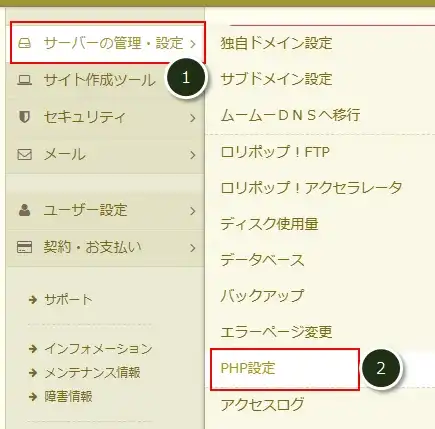The height and width of the screenshot is (429, 435).
Task: Open the インフォメーション link
Action: [98, 349]
